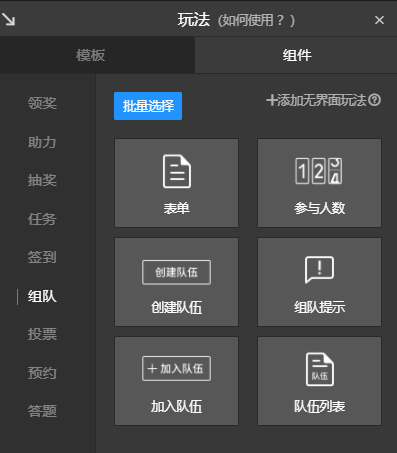The image size is (397, 453).
Task: Click the question mark help icon
Action: pos(375,100)
